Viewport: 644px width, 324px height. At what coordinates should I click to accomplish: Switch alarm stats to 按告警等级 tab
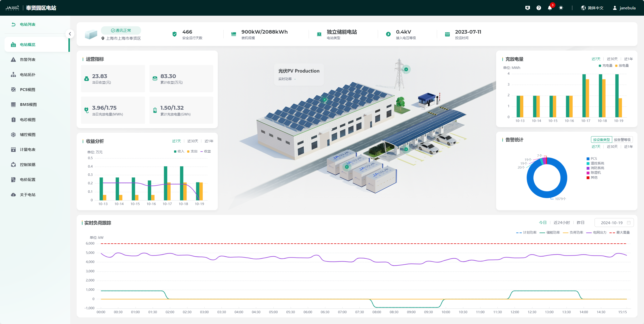click(x=622, y=140)
